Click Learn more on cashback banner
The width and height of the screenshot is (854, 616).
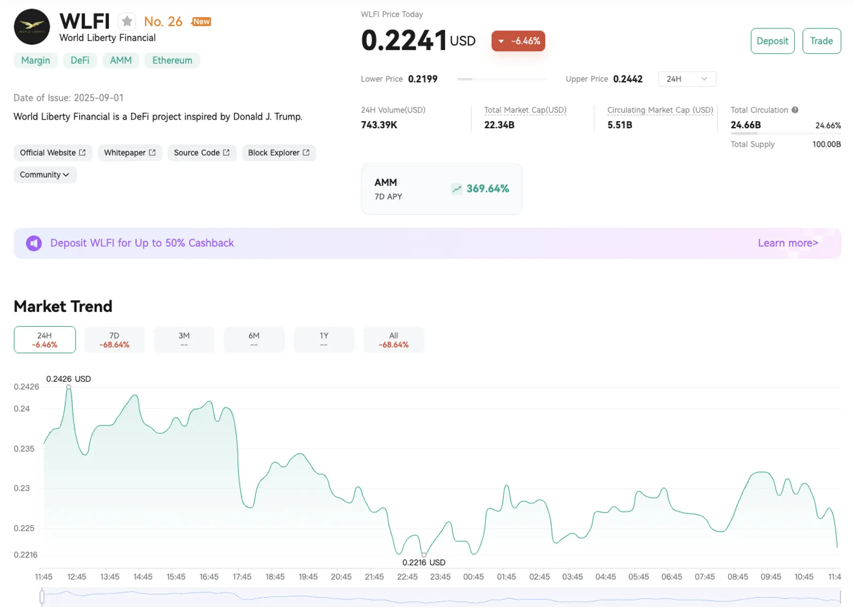point(788,243)
